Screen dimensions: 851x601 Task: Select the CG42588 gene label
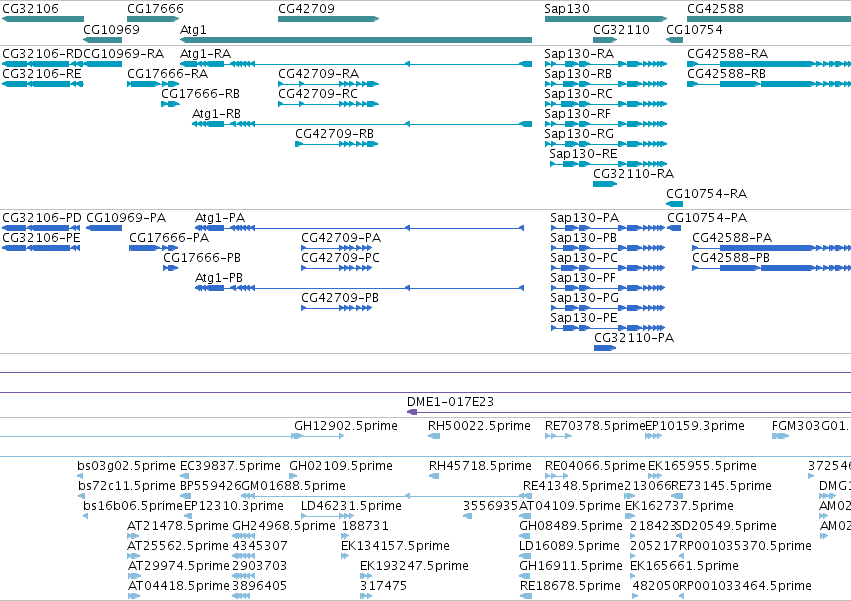pyautogui.click(x=715, y=9)
